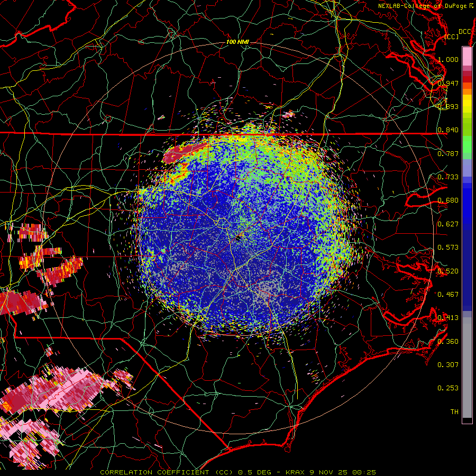Click the gray segment of the color bar
Screen dimensions: 476x476
[x=467, y=368]
